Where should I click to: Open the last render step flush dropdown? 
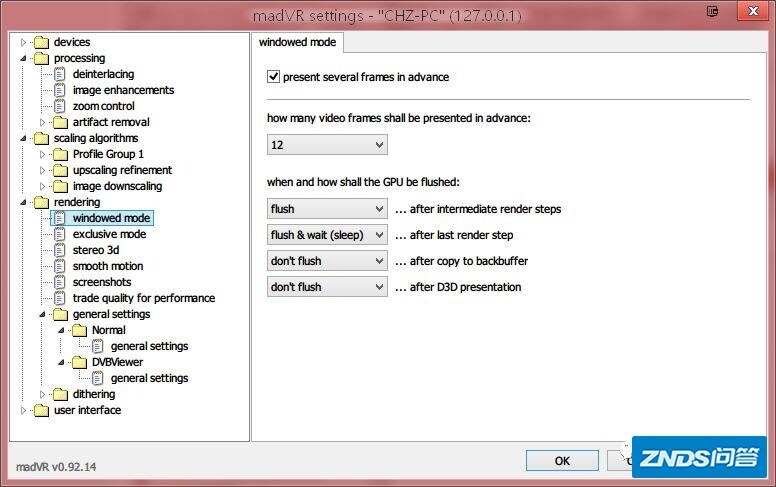[327, 235]
